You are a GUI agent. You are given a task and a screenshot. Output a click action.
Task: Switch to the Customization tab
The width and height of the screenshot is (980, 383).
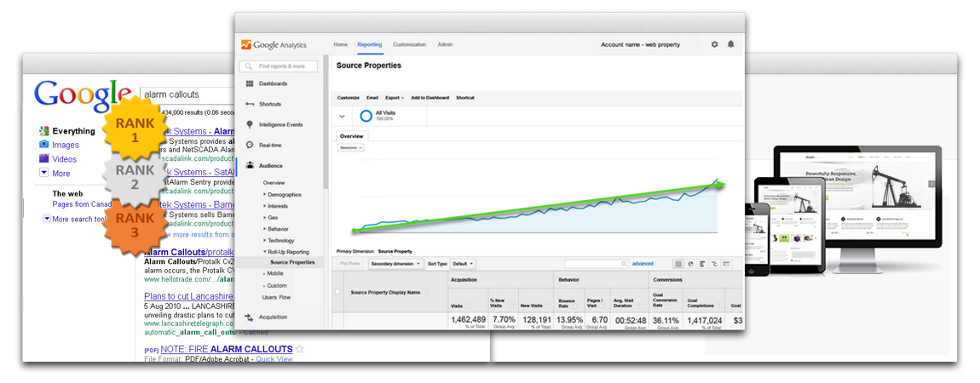point(409,44)
